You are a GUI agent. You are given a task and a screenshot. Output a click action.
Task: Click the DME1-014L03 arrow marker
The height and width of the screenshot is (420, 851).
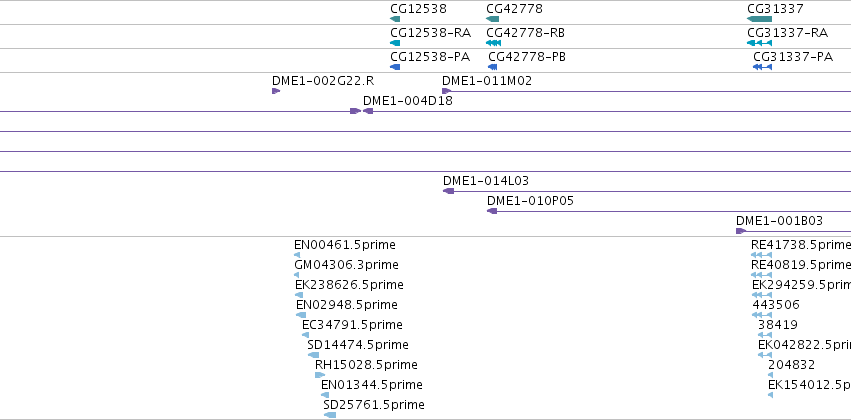(x=448, y=190)
